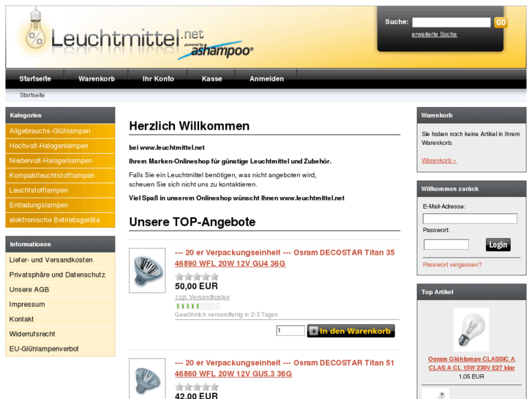Open the Kontakt page
Image resolution: width=532 pixels, height=399 pixels.
[x=60, y=319]
